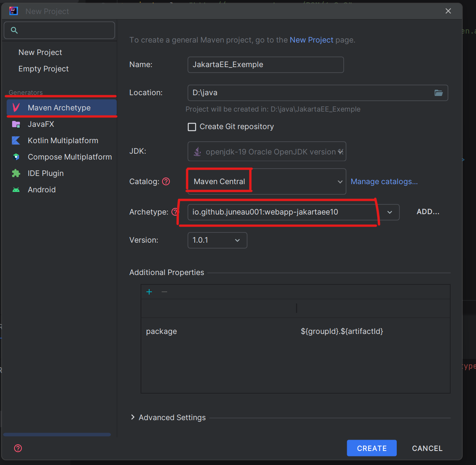
Task: Open Manage catalogs link
Action: click(x=384, y=181)
